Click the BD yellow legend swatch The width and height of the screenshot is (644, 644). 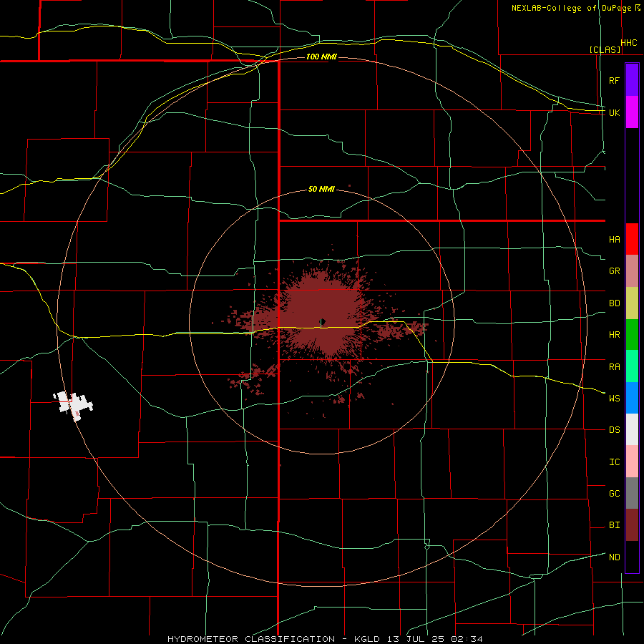(x=632, y=303)
